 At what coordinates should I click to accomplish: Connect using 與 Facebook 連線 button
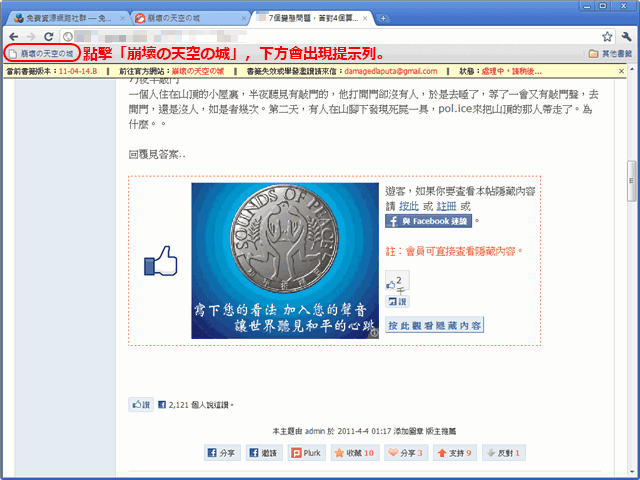tap(428, 221)
